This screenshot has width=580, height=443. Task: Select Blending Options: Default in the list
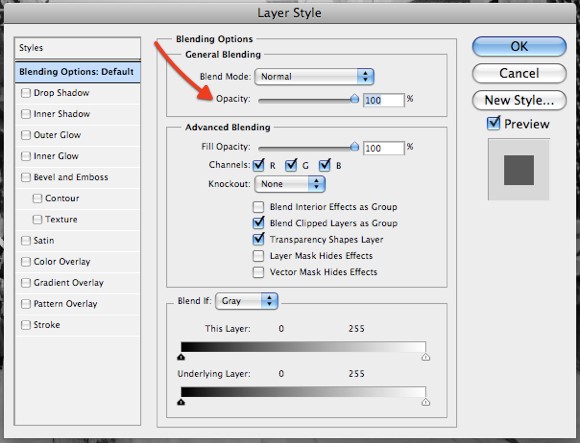click(78, 72)
